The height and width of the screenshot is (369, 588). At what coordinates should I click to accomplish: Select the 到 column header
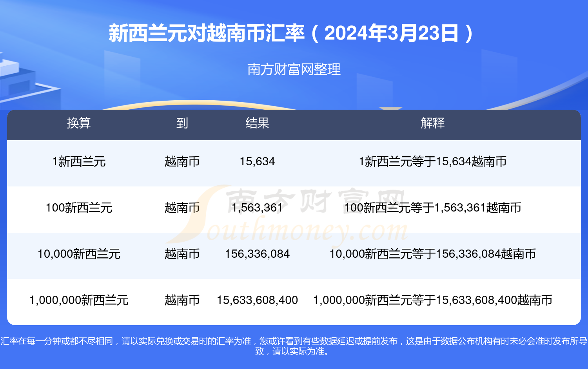pyautogui.click(x=182, y=123)
